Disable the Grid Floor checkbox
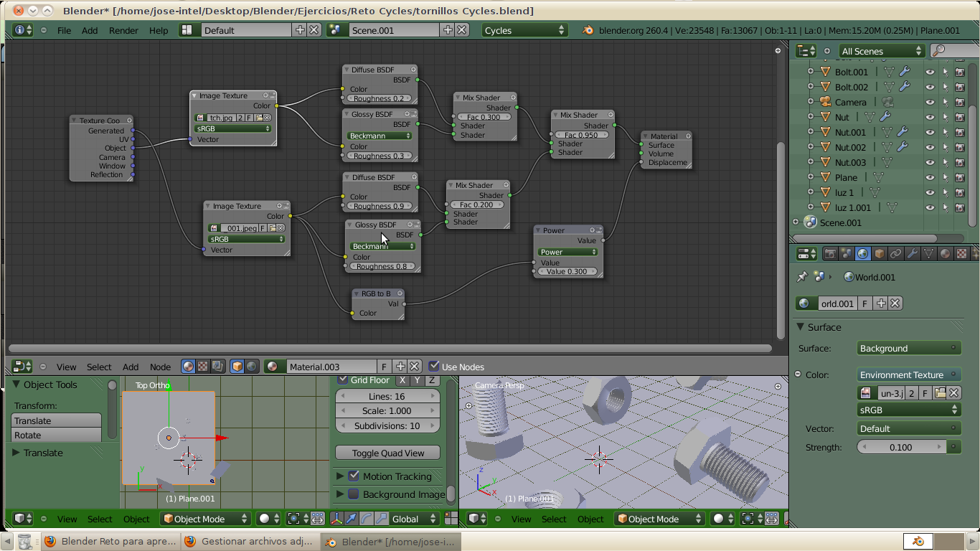The height and width of the screenshot is (551, 980). coord(343,380)
